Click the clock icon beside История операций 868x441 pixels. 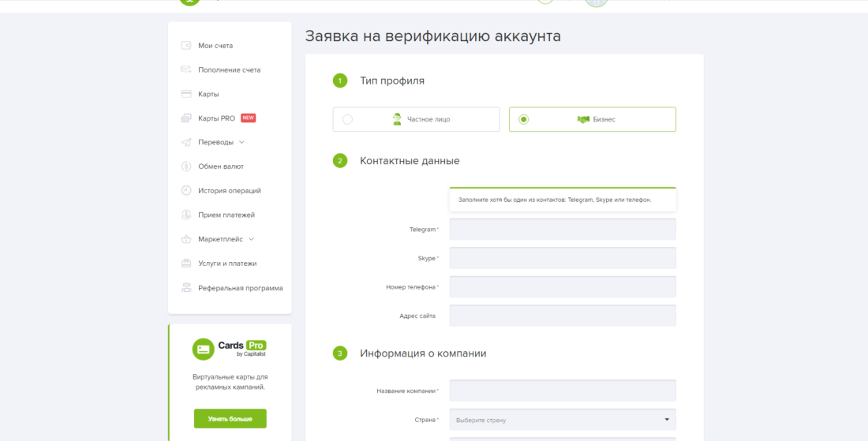pos(186,190)
